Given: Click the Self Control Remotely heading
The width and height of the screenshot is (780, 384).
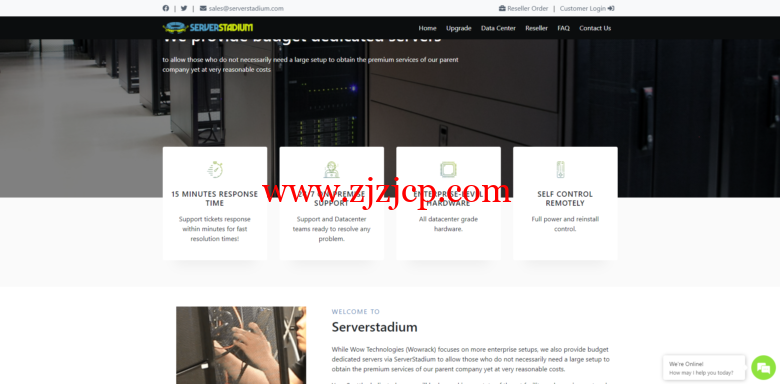Looking at the screenshot, I should 565,198.
